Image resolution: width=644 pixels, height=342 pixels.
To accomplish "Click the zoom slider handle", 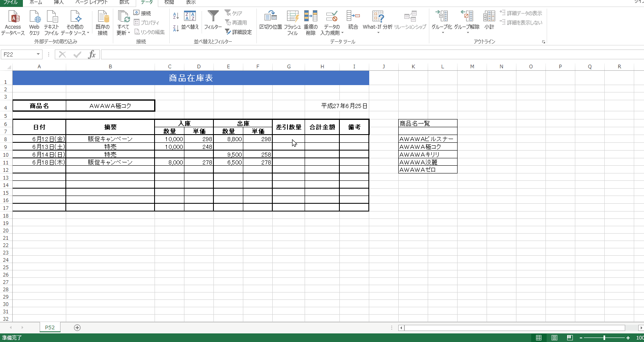I will pyautogui.click(x=604, y=337).
